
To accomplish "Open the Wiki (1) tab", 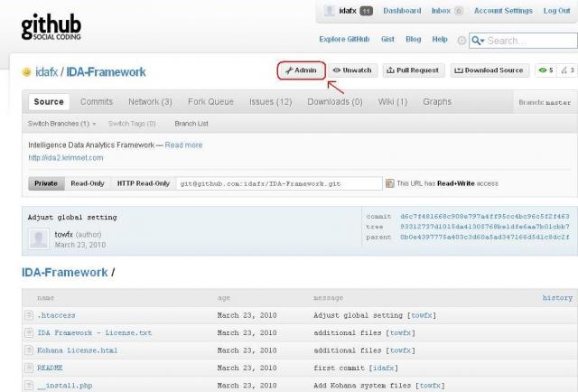I will [393, 102].
